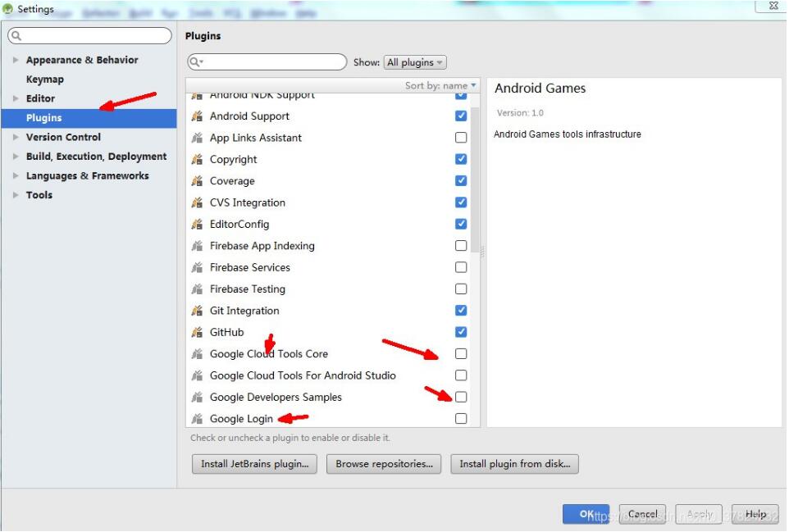Screen dimensions: 789x532
Task: Enable the Google Cloud Tools Core plugin
Action: point(460,353)
